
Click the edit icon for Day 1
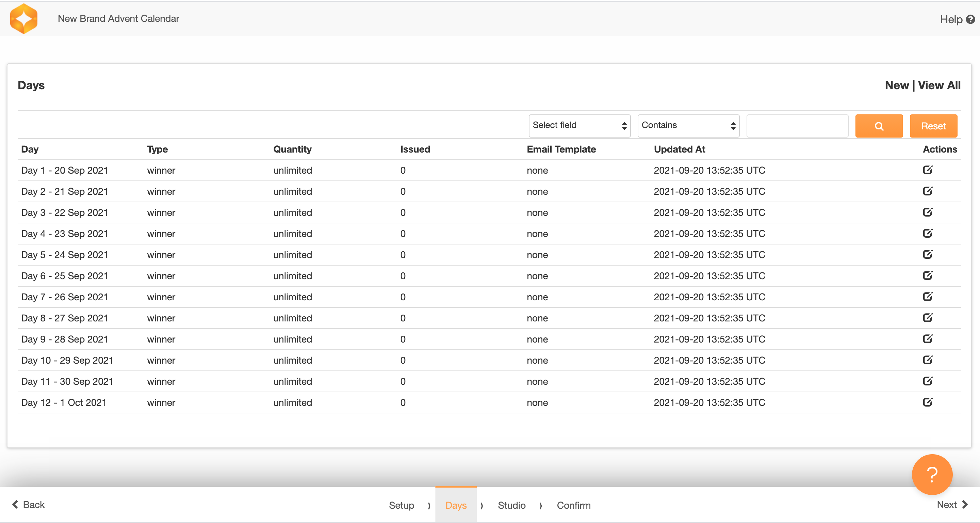click(927, 170)
